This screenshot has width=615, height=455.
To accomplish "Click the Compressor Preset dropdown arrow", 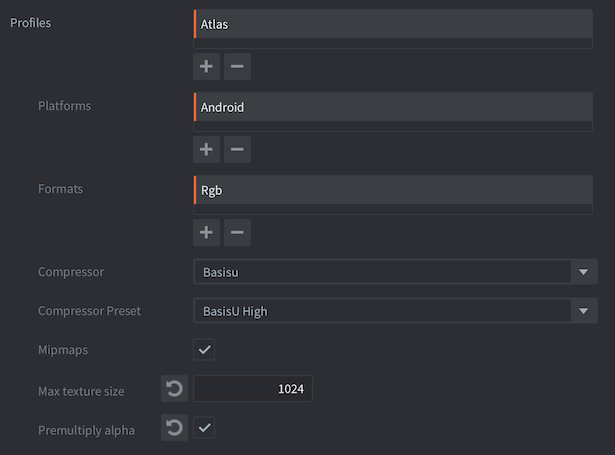I will (584, 311).
